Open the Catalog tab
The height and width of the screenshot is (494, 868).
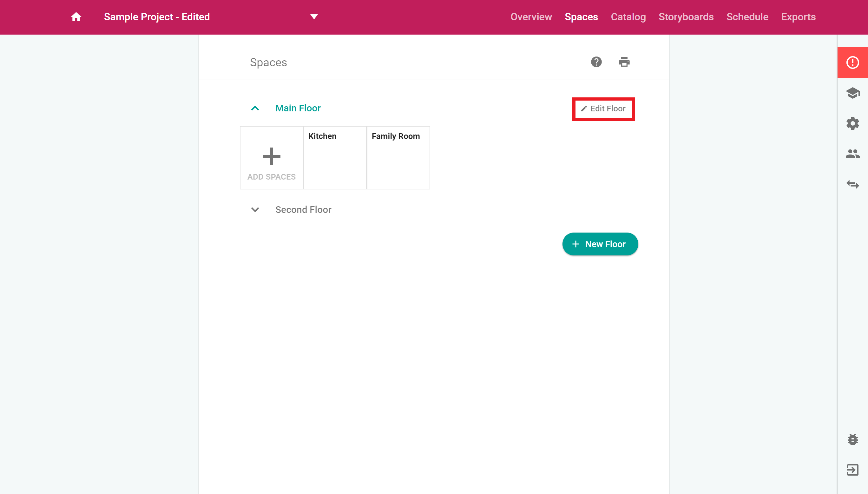628,17
